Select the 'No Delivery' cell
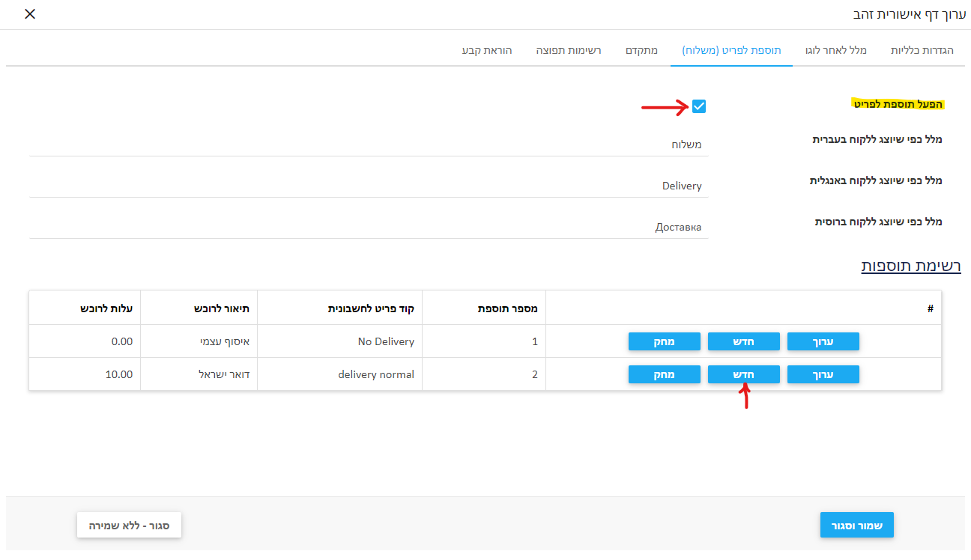The height and width of the screenshot is (560, 971). tap(340, 341)
